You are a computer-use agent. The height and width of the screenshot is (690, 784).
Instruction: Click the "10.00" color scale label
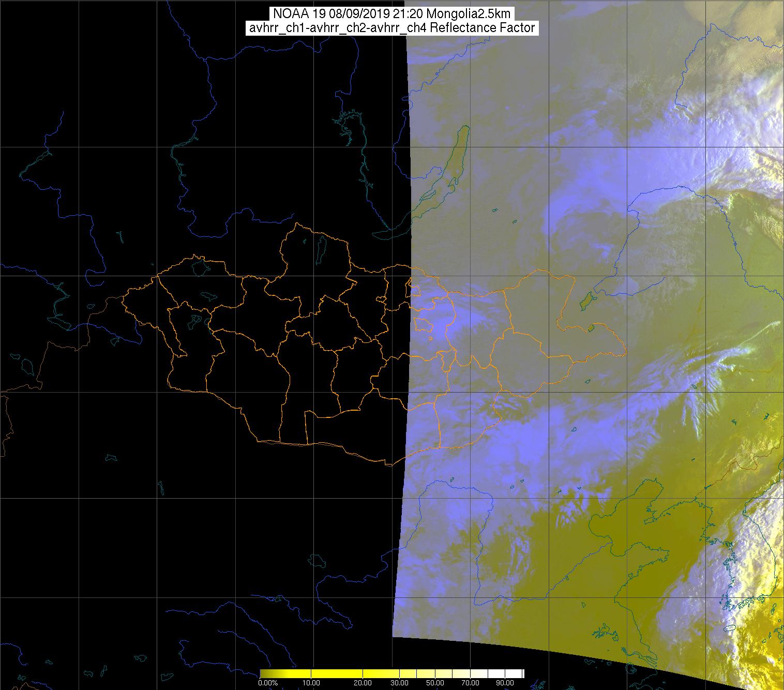(x=311, y=683)
